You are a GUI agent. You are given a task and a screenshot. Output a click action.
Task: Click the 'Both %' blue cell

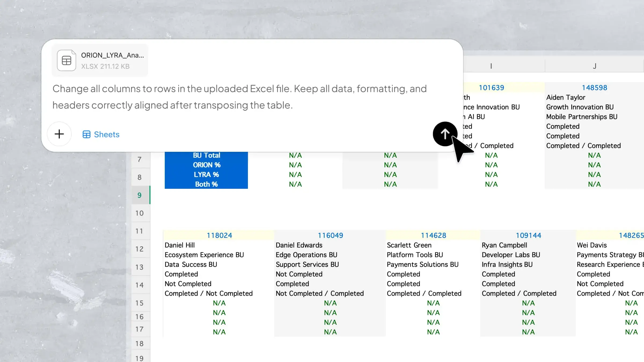[x=206, y=184]
